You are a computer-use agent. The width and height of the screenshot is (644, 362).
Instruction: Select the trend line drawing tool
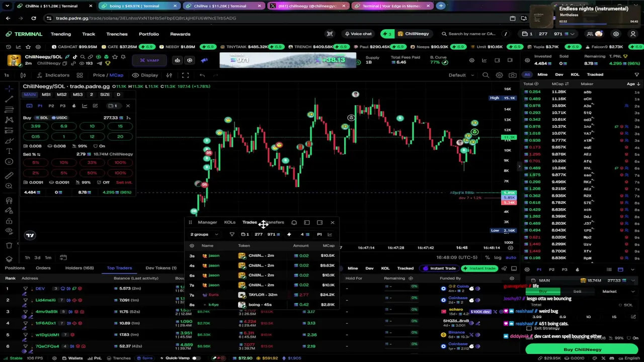point(9,99)
